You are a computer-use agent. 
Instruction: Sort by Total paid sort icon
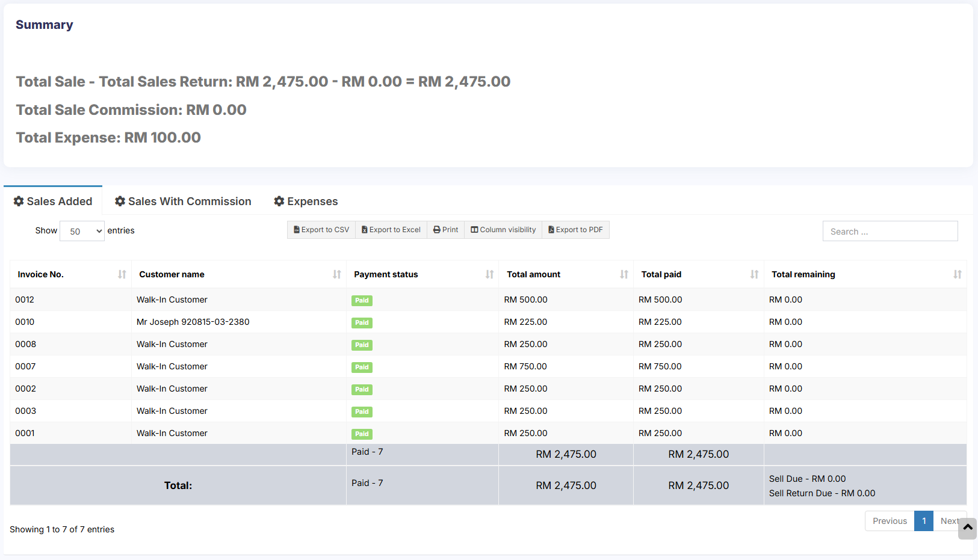[754, 274]
